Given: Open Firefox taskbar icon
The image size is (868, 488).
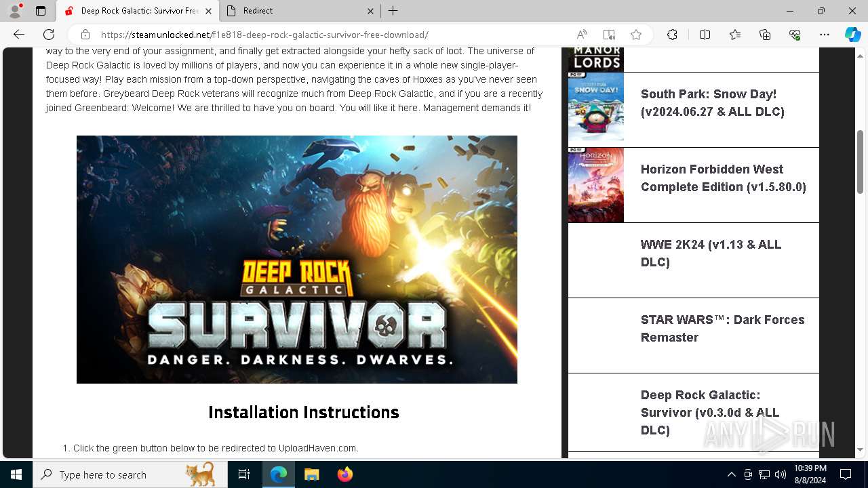Looking at the screenshot, I should tap(344, 474).
